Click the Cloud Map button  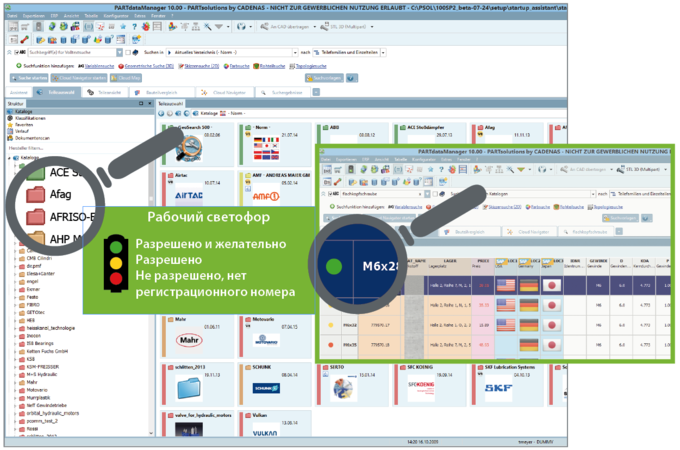click(x=126, y=78)
